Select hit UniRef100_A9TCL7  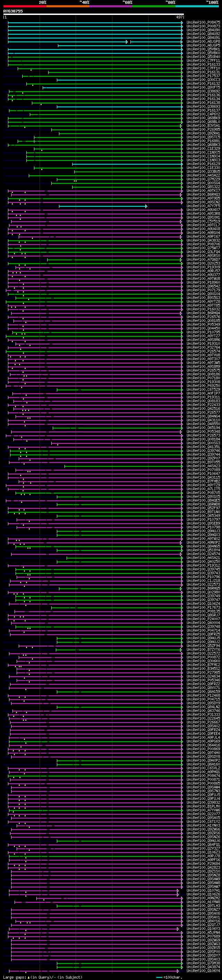203,225
